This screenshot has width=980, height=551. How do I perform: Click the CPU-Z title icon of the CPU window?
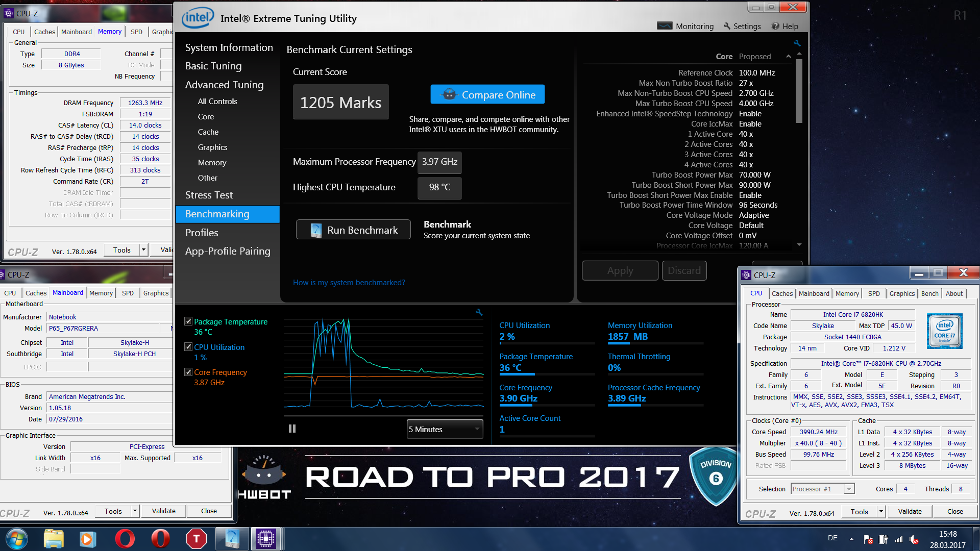coord(746,275)
